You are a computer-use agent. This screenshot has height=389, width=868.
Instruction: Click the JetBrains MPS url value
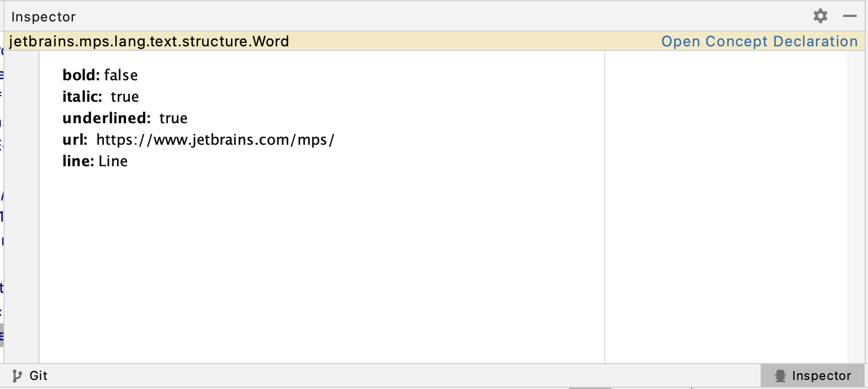click(x=216, y=139)
